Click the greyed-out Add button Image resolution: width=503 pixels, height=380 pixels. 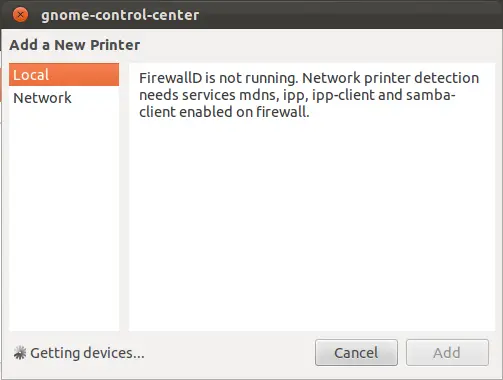[447, 353]
